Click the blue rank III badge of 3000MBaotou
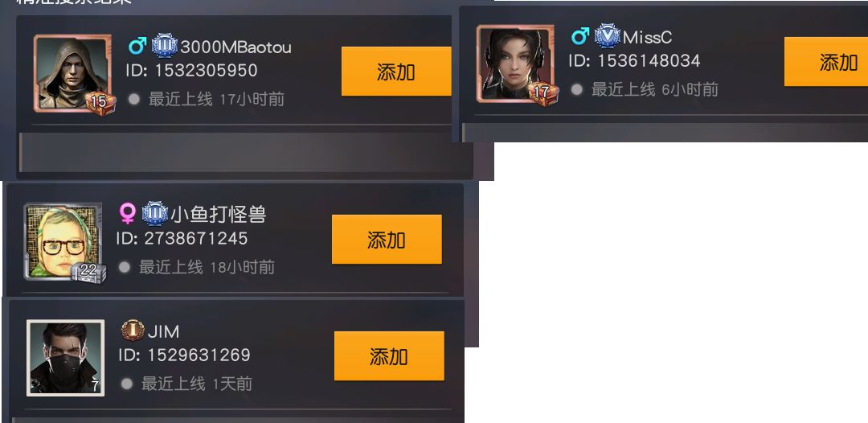Image resolution: width=868 pixels, height=423 pixels. (164, 45)
